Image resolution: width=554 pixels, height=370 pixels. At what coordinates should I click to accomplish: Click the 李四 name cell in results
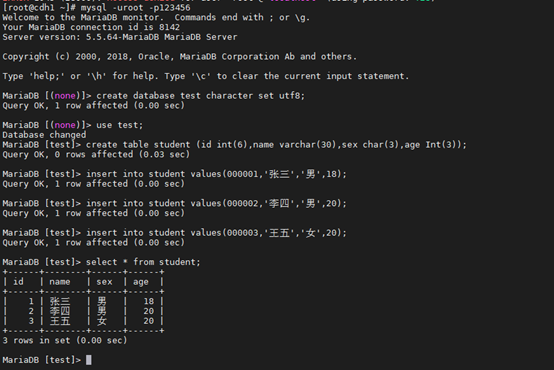point(60,311)
